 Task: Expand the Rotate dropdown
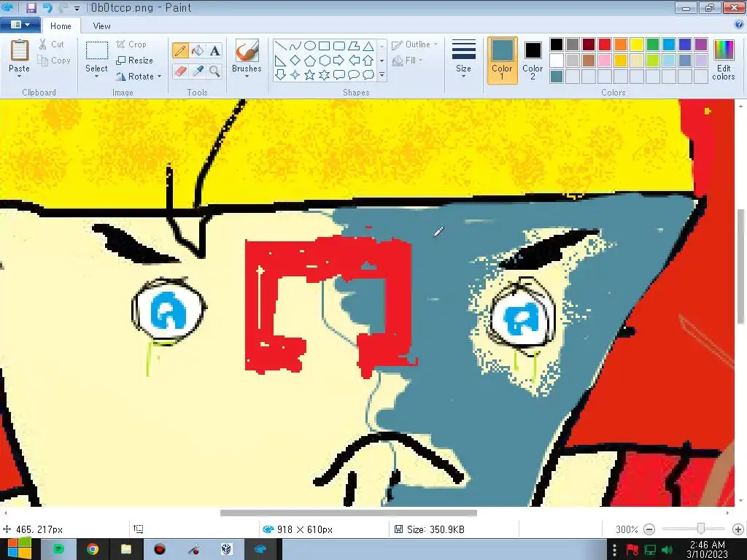click(160, 77)
